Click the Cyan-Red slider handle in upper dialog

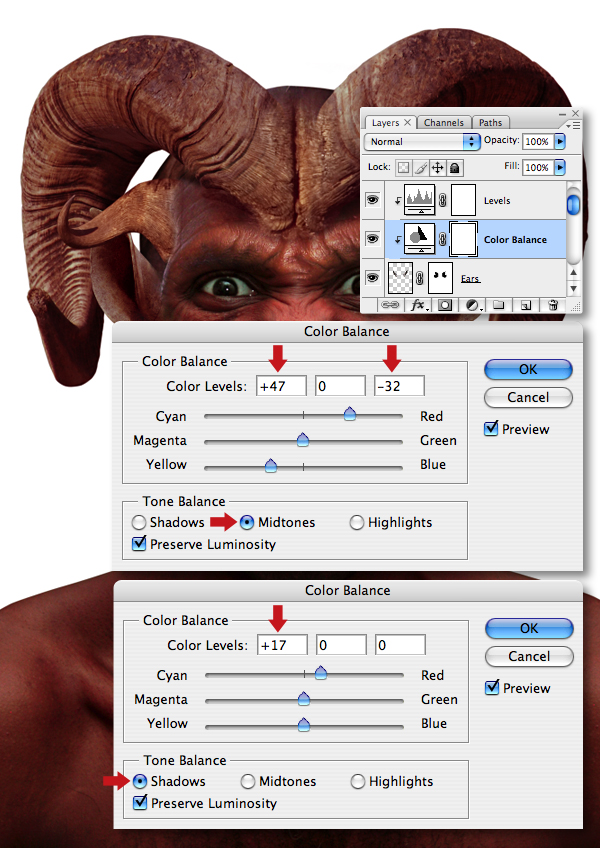[x=350, y=415]
